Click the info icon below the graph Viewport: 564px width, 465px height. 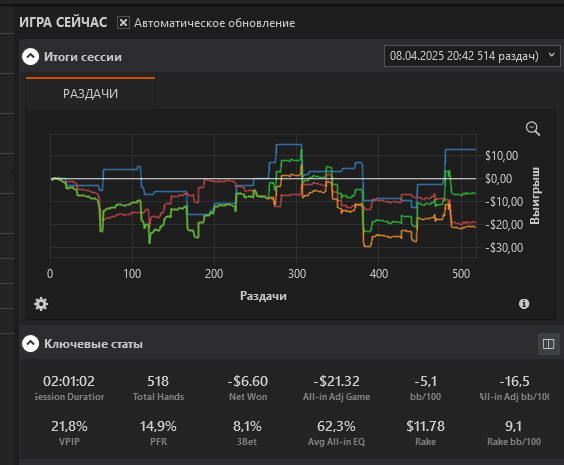(x=524, y=304)
